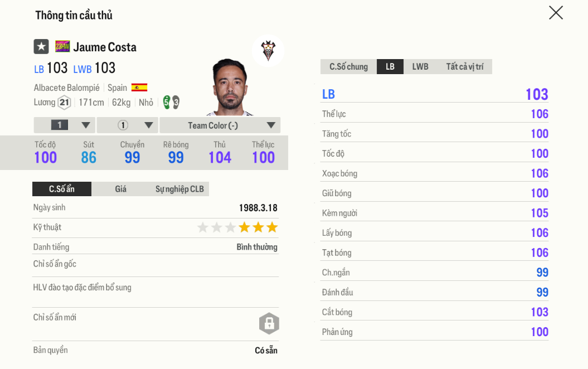588x369 pixels.
Task: Click the fourth technique rating star
Action: point(244,227)
